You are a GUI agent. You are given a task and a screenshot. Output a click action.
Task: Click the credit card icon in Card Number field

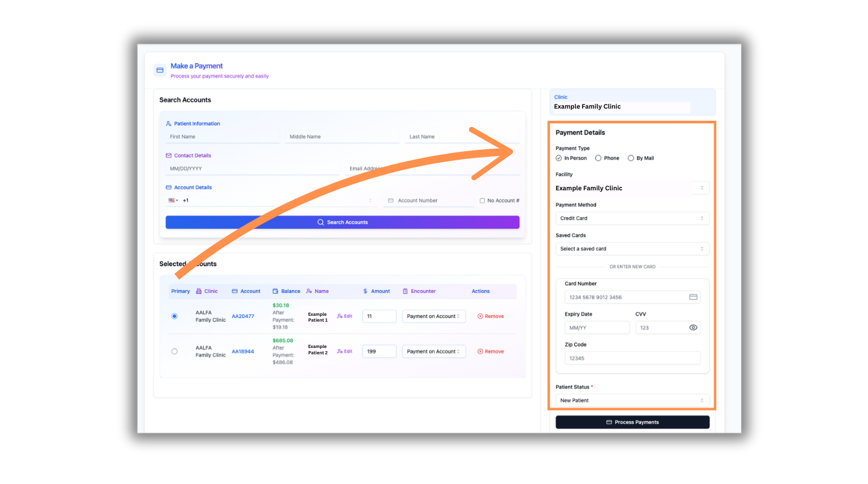(693, 297)
